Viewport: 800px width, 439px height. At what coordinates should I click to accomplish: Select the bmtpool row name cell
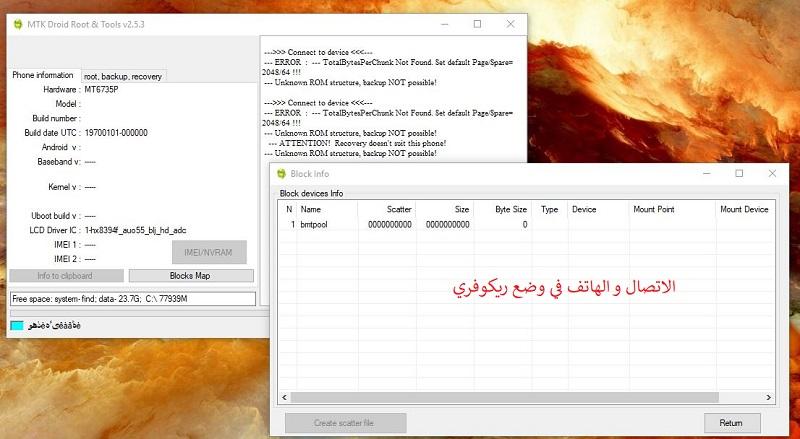coord(314,225)
